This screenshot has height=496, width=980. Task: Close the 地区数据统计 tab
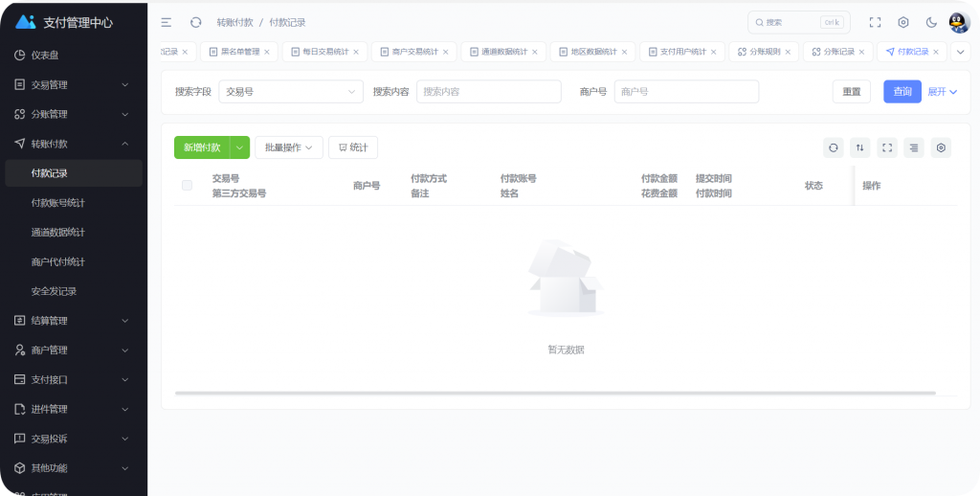point(624,52)
